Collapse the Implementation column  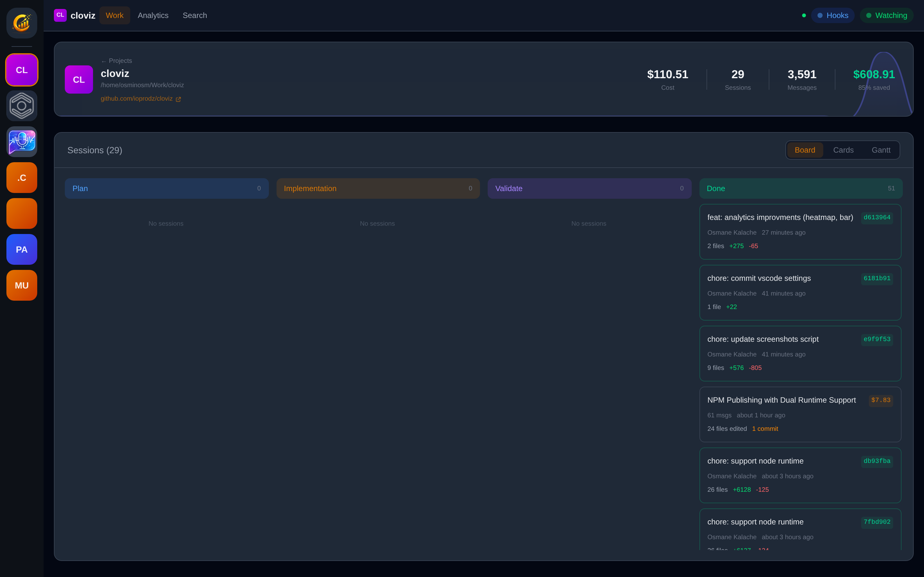pyautogui.click(x=378, y=188)
